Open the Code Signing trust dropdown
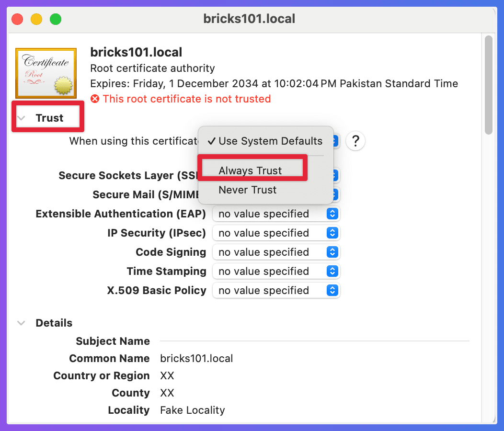Image resolution: width=504 pixels, height=431 pixels. 276,252
